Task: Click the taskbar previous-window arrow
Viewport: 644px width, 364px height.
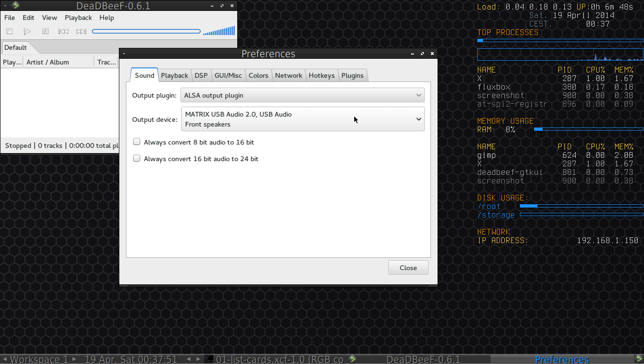Action: point(189,359)
